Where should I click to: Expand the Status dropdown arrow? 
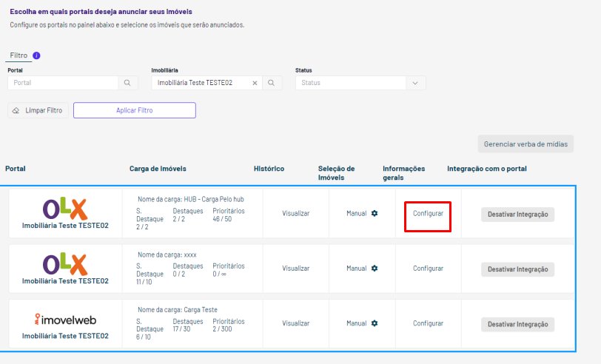click(415, 83)
